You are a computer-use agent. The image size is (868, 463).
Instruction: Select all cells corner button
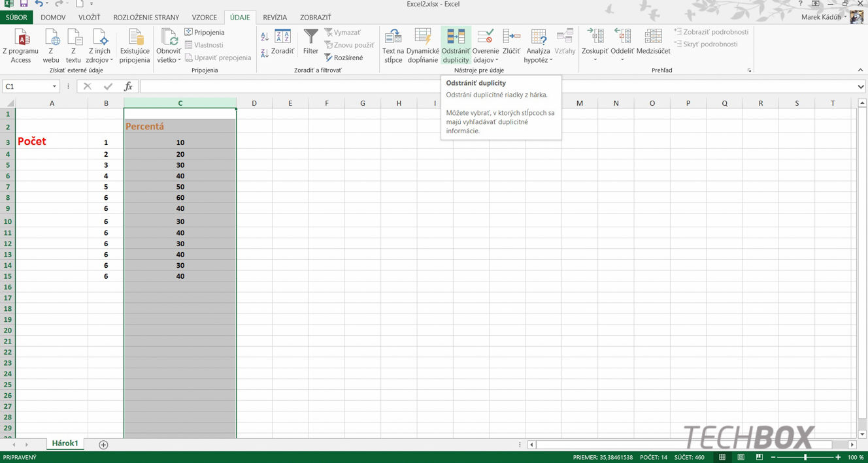pyautogui.click(x=8, y=103)
